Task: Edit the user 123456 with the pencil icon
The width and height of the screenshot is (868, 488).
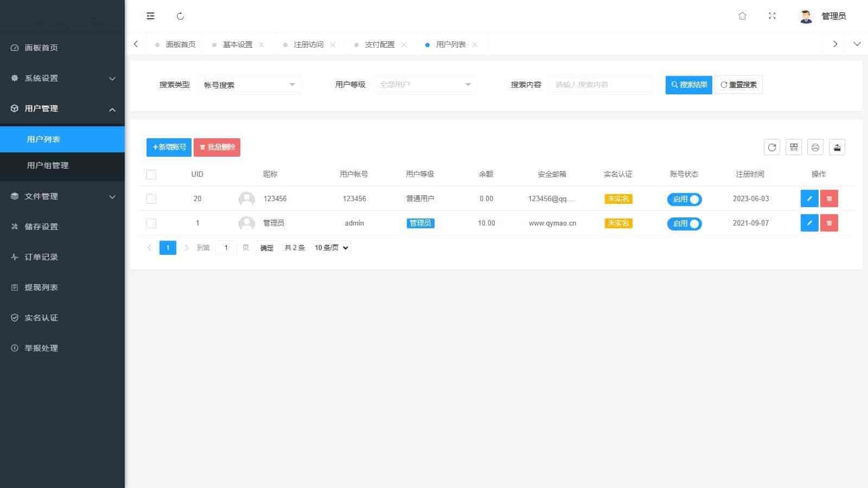Action: tap(809, 199)
